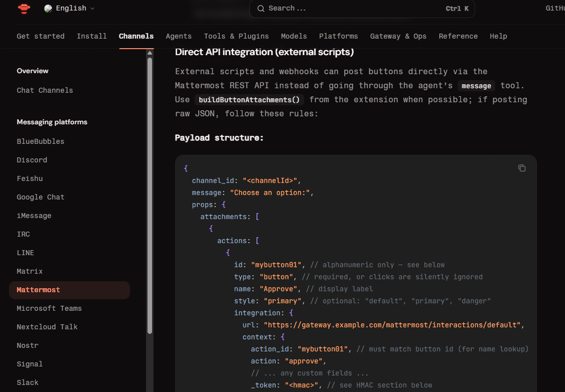This screenshot has width=565, height=392.
Task: Open the BlueBubbles sidebar page
Action: 40,141
